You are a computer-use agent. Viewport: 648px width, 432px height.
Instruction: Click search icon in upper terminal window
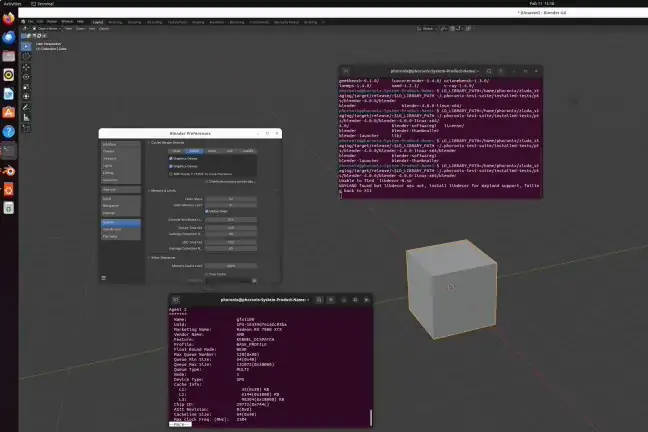tap(489, 71)
